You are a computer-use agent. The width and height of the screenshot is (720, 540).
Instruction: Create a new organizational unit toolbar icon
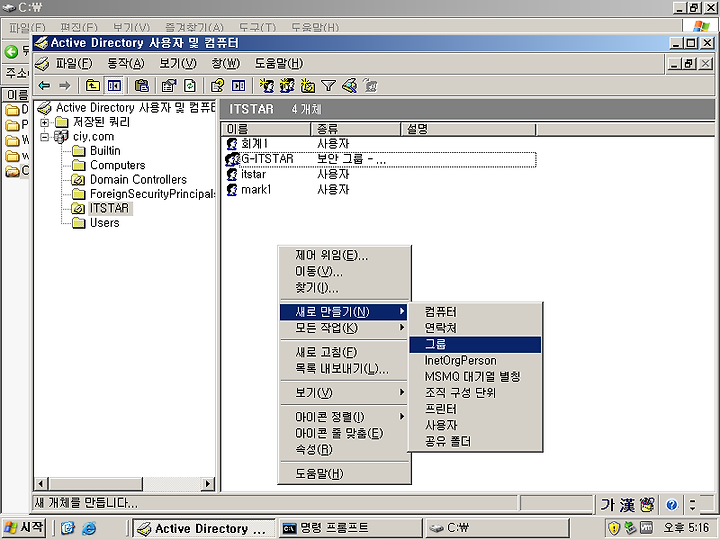pos(308,85)
